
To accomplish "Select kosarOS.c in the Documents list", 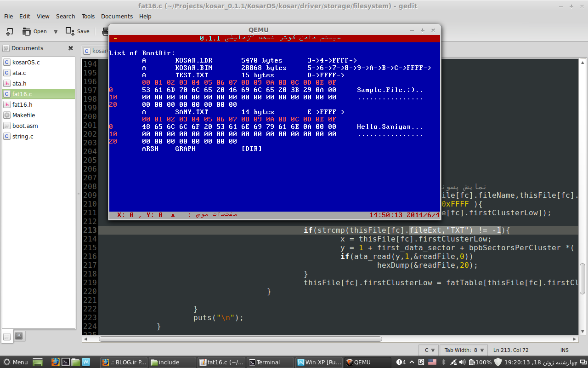I will click(x=26, y=62).
